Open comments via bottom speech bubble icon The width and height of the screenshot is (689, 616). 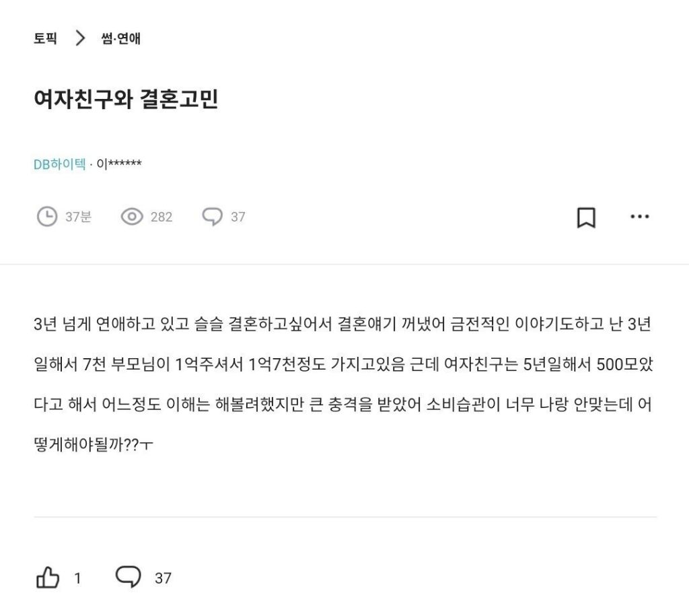129,577
